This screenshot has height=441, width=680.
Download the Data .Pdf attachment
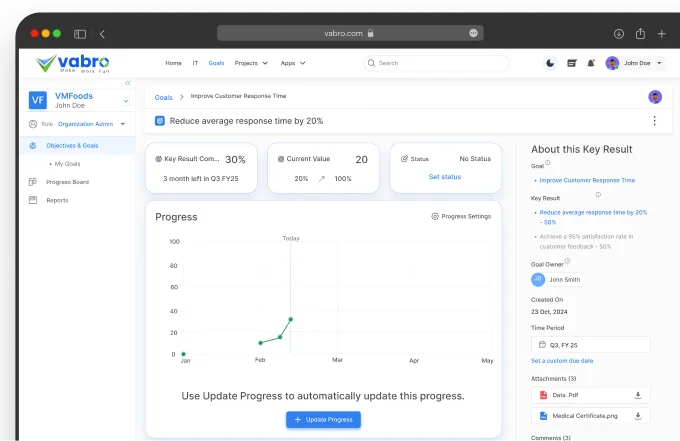click(639, 395)
